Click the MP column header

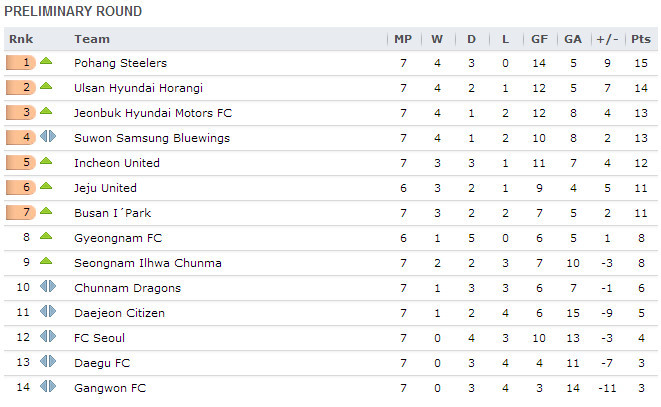point(403,39)
